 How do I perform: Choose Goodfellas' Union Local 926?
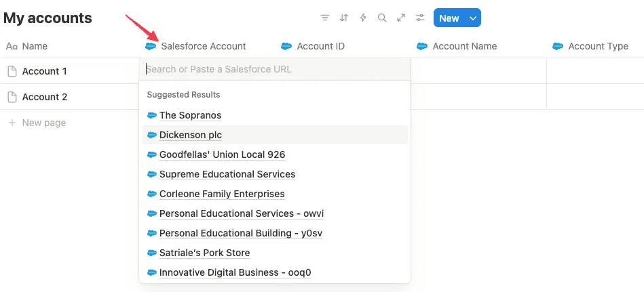[x=275, y=154]
